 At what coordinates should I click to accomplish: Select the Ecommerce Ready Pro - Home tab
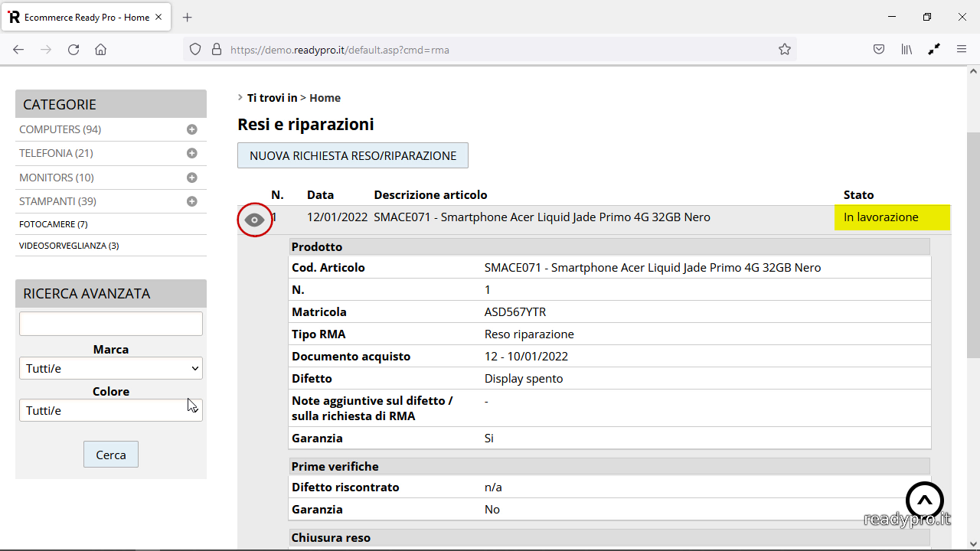tap(87, 17)
